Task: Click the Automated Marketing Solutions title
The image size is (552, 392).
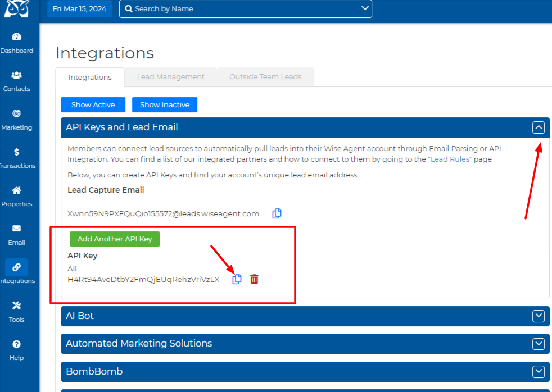Action: click(139, 344)
